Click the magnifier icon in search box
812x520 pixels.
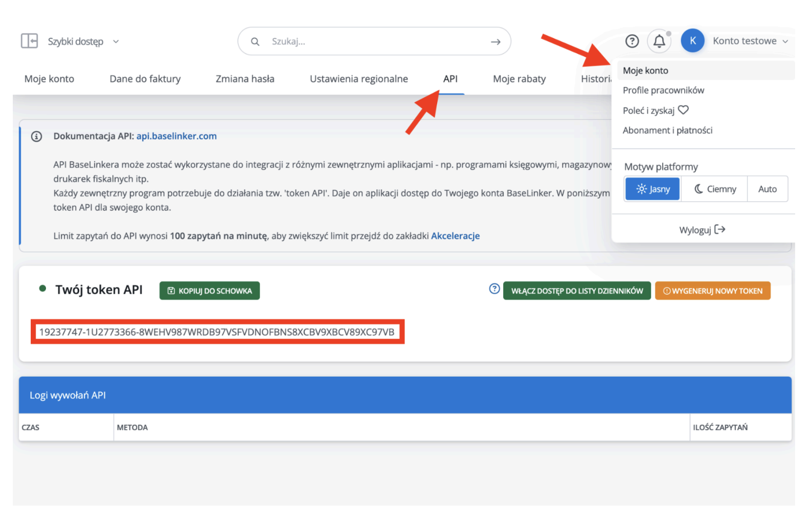point(255,42)
